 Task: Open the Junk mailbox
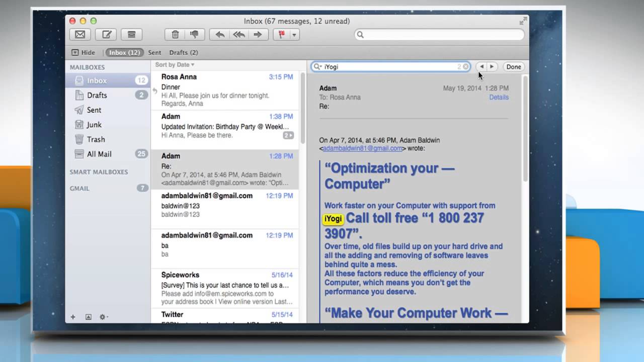tap(108, 124)
